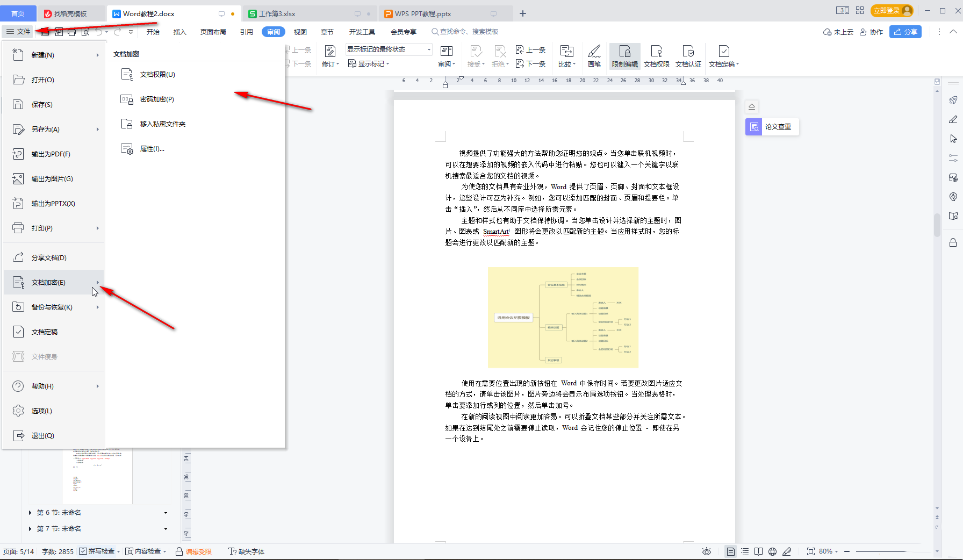Expand 第 6 节: 未命名 section
Image resolution: width=963 pixels, height=560 pixels.
[30, 513]
